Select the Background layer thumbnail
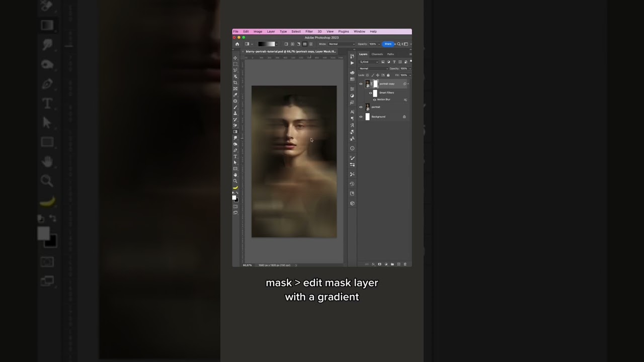 pos(367,117)
